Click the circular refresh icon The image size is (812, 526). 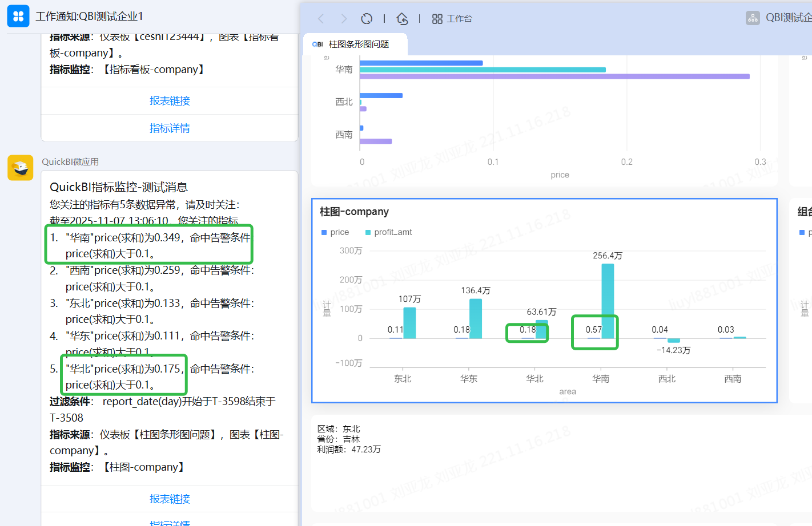pos(367,19)
